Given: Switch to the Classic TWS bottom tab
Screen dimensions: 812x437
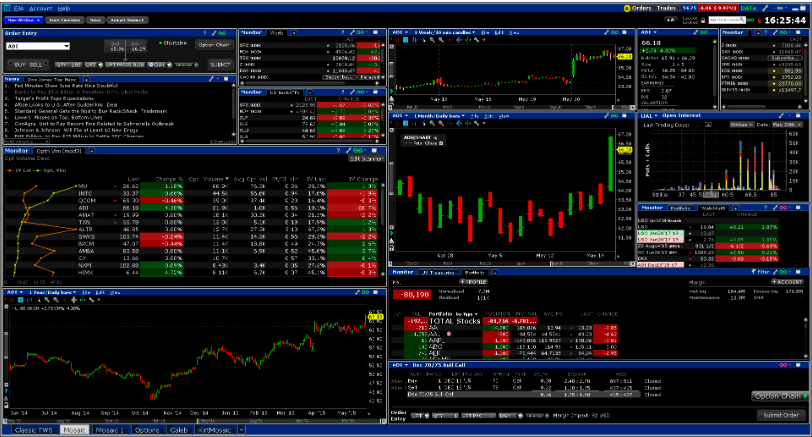Looking at the screenshot, I should 33,430.
